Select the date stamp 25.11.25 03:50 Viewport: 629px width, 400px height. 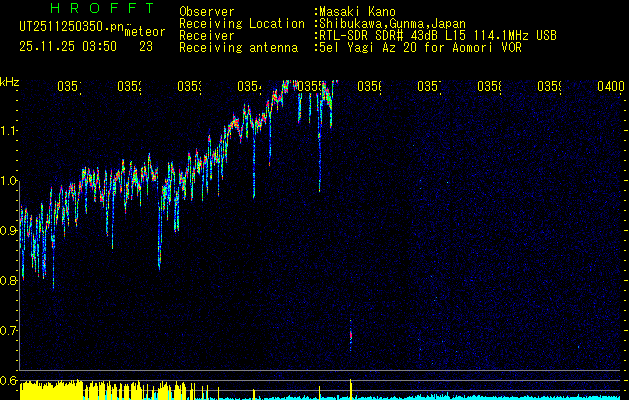pos(68,47)
